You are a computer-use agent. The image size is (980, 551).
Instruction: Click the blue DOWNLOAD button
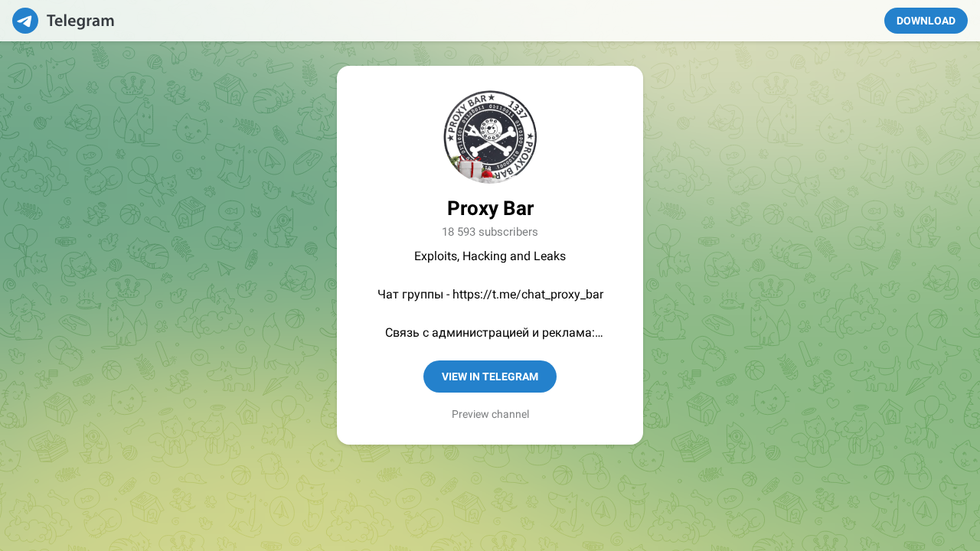(926, 21)
